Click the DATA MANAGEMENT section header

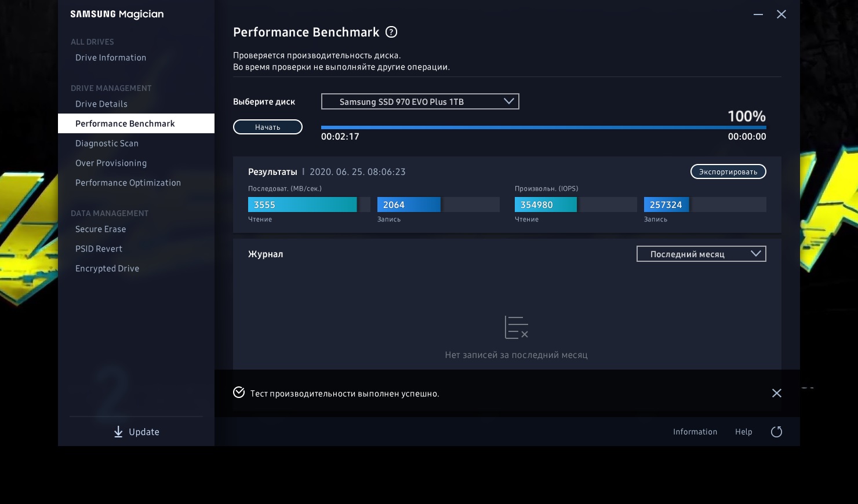tap(110, 213)
